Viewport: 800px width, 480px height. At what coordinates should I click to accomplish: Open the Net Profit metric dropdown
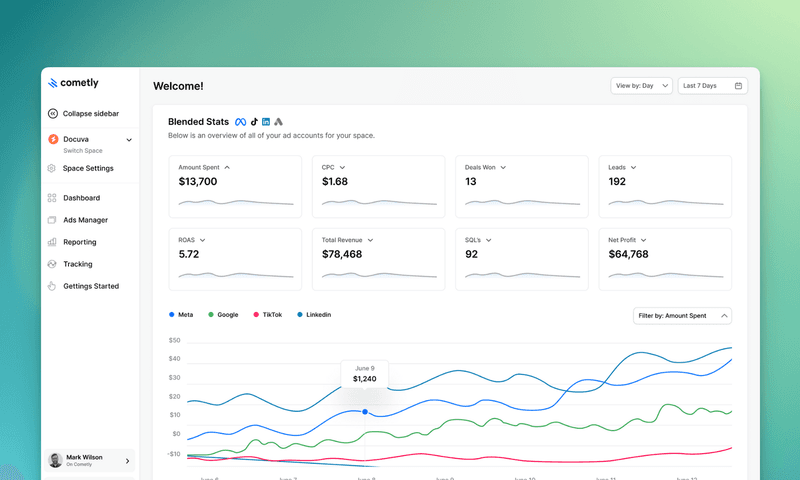click(x=643, y=240)
